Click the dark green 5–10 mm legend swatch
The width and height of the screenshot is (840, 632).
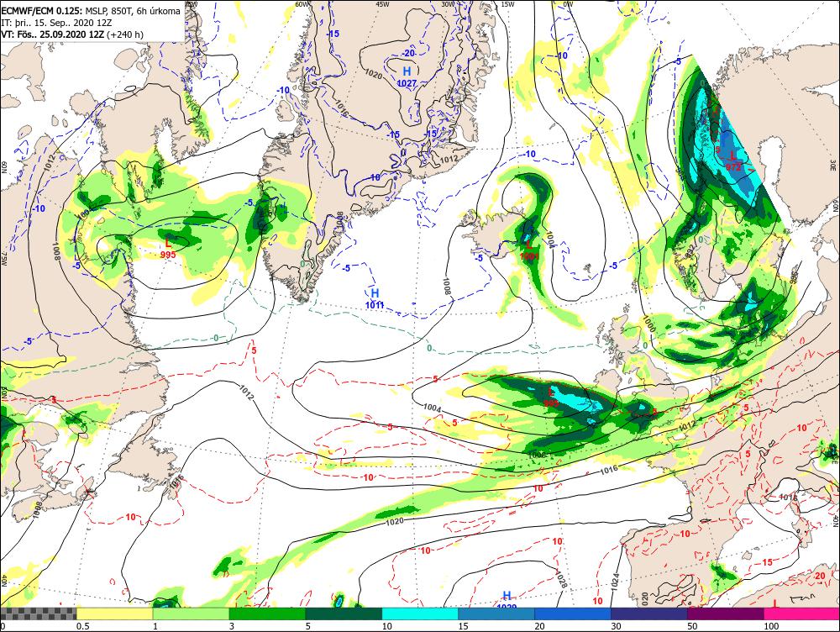[x=344, y=614]
